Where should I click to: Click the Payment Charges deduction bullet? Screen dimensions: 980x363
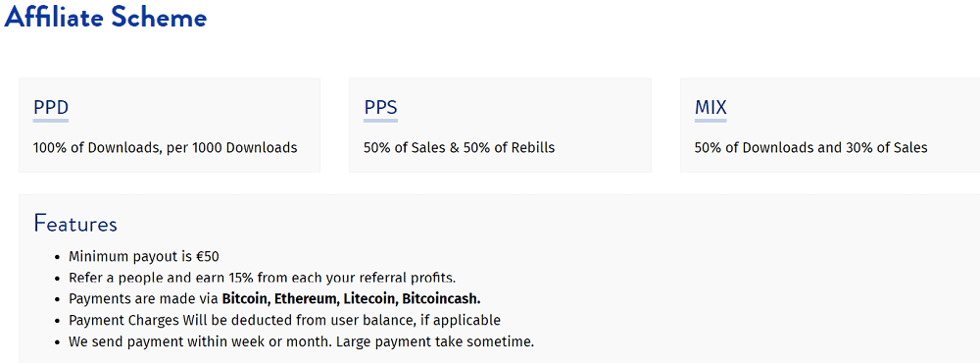(x=285, y=321)
